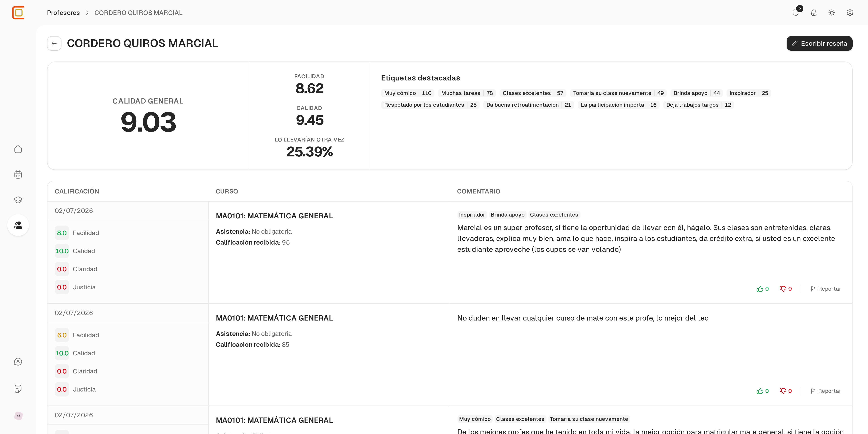
Task: Click the CURSO column header
Action: click(x=227, y=191)
